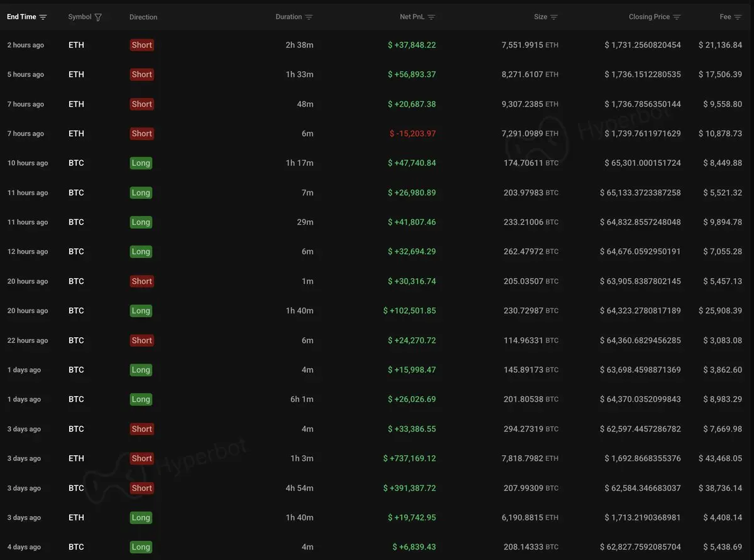Sort by End Time column icon
Viewport: 754px width, 560px height.
pyautogui.click(x=43, y=17)
